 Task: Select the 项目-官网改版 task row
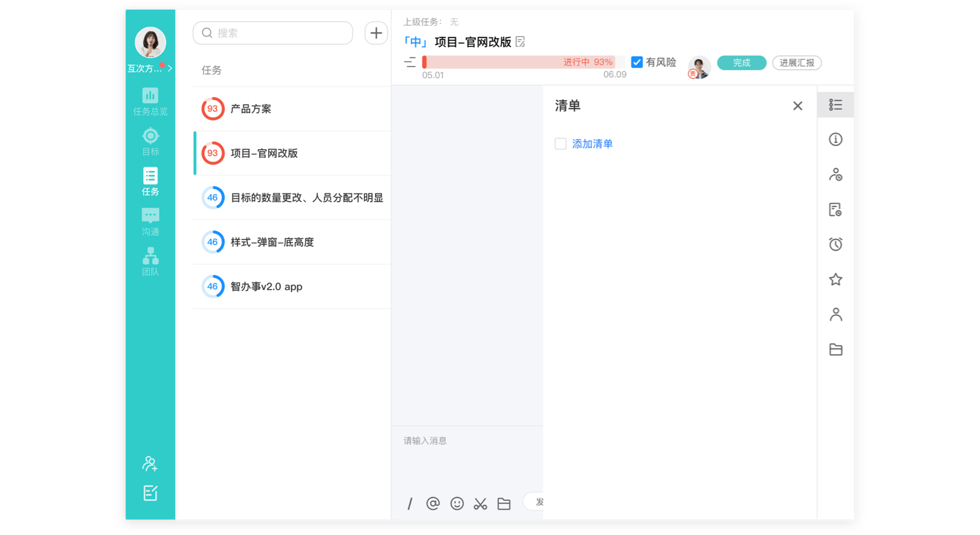click(292, 153)
